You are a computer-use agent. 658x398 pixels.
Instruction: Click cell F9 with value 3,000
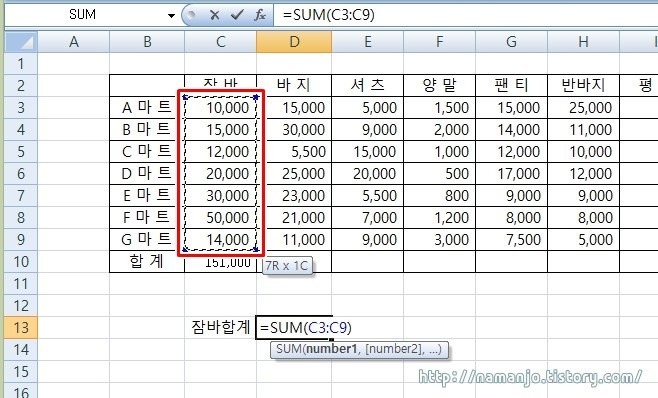click(439, 239)
